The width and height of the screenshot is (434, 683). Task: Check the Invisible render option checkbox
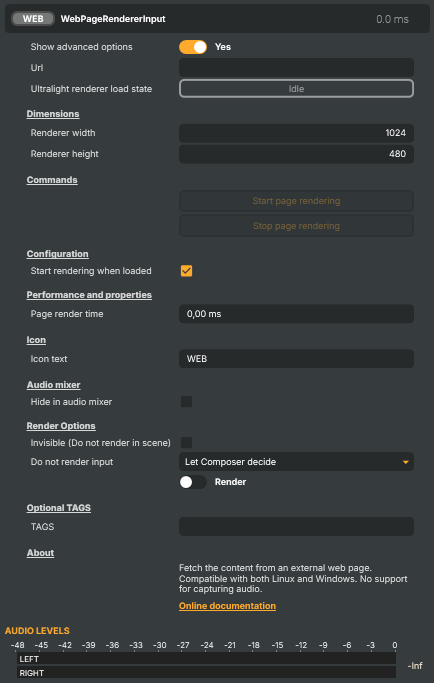click(186, 443)
